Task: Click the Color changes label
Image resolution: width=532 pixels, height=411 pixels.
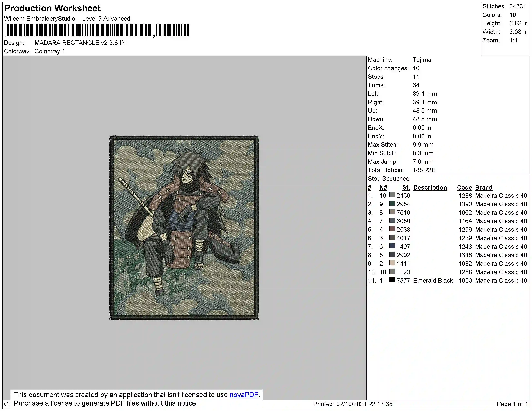Action: (x=388, y=68)
